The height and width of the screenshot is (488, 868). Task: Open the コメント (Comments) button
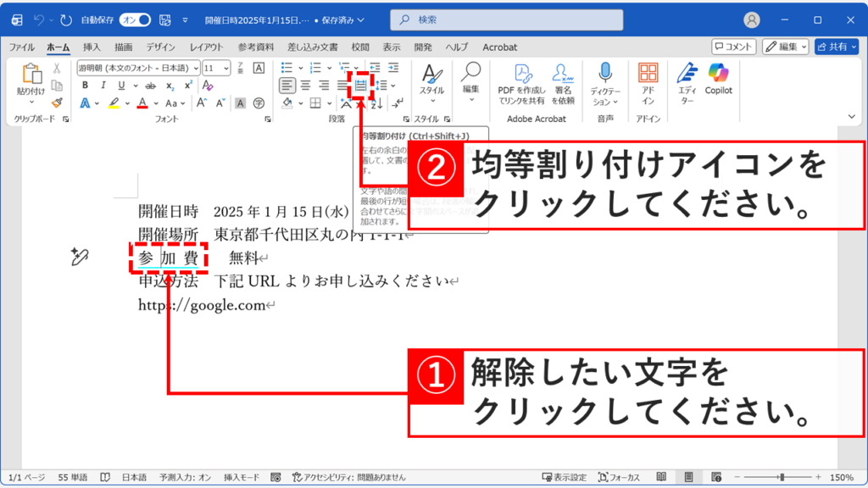[x=732, y=47]
